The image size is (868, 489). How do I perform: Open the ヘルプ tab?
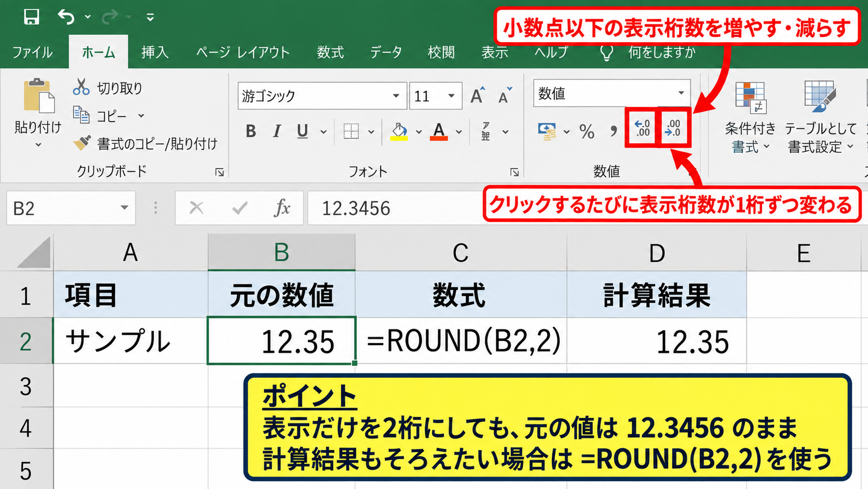click(x=551, y=52)
